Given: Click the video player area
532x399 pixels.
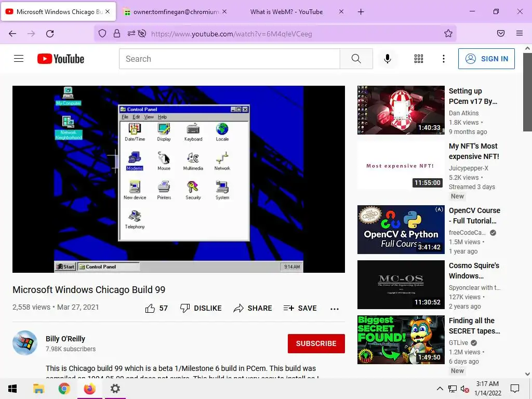Looking at the screenshot, I should [179, 179].
